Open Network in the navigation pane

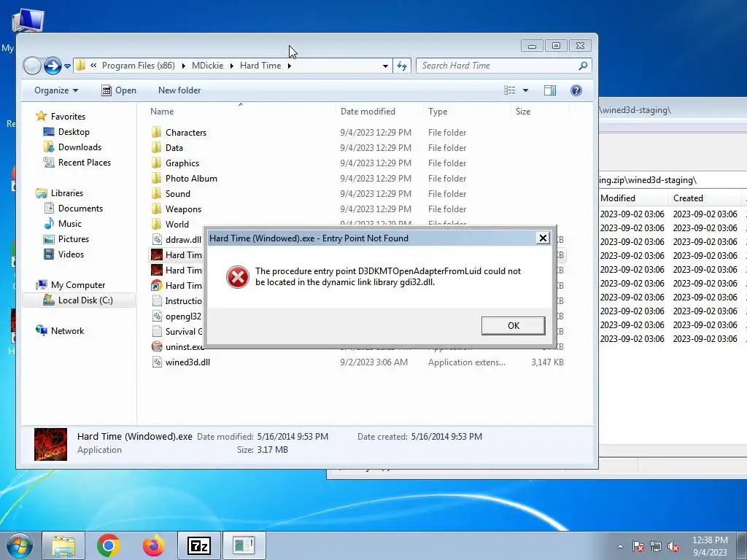pos(67,330)
